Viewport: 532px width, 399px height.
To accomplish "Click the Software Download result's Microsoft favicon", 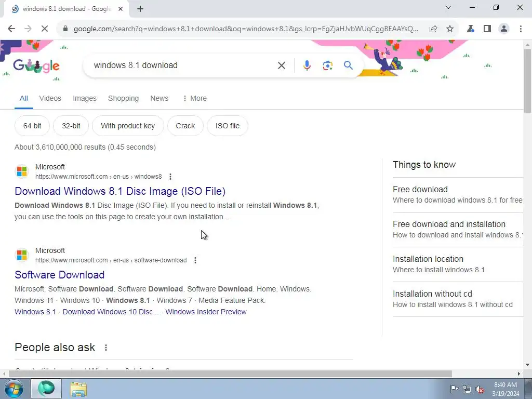I will tap(22, 255).
